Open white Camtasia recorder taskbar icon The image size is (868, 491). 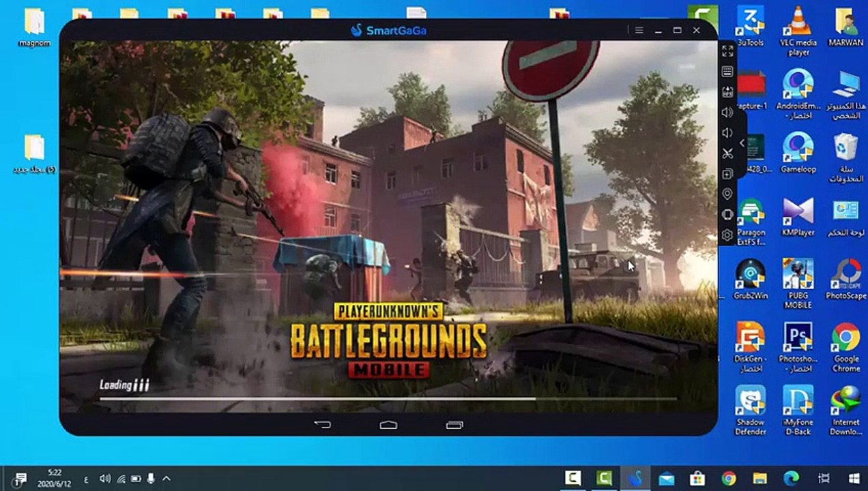click(573, 478)
